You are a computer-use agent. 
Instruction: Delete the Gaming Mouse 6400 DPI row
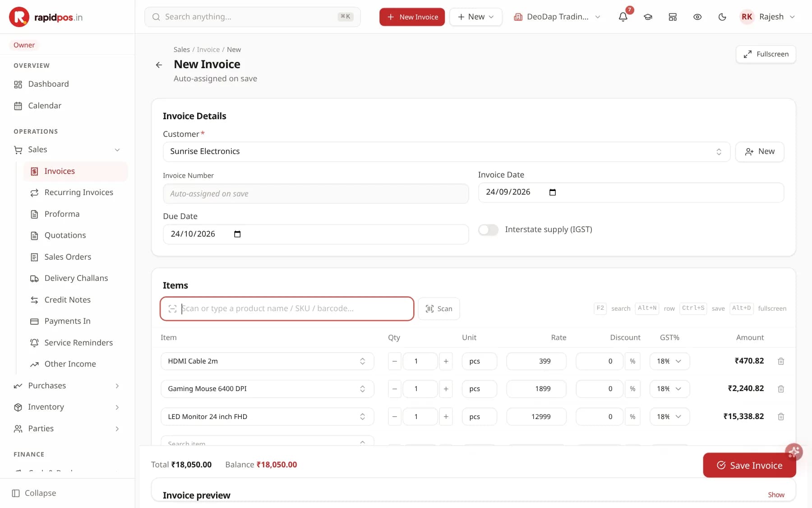tap(781, 389)
